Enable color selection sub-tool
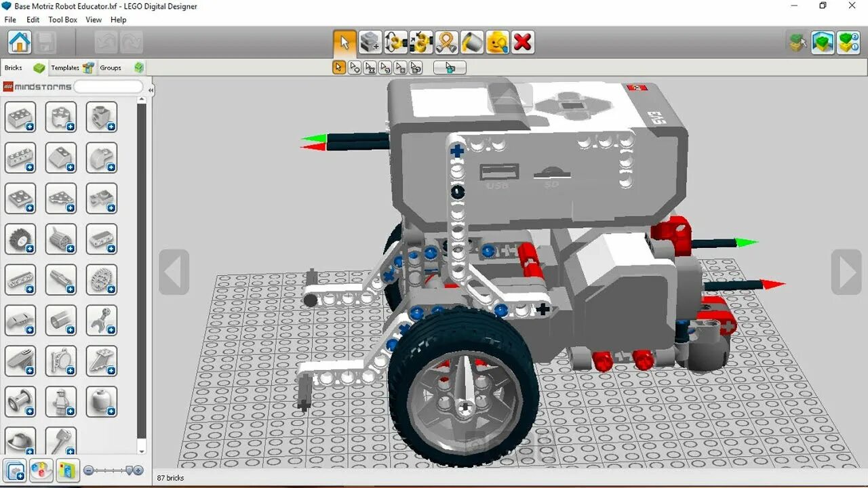This screenshot has height=488, width=868. 385,68
